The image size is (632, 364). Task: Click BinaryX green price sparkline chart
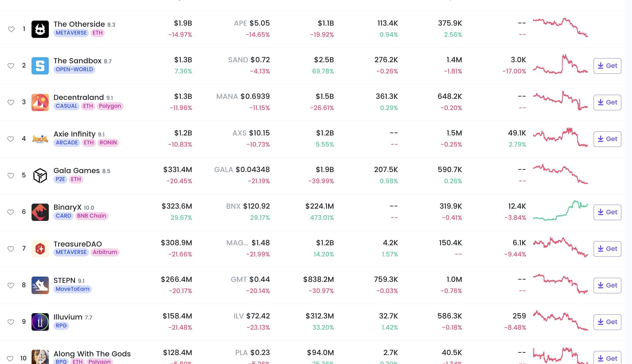point(560,211)
